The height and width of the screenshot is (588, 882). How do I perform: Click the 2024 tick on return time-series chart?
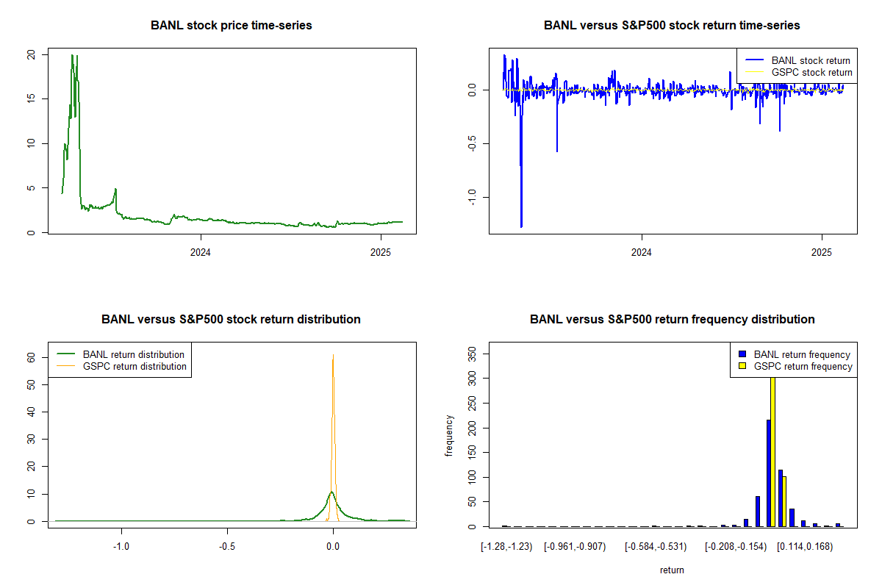tap(642, 252)
